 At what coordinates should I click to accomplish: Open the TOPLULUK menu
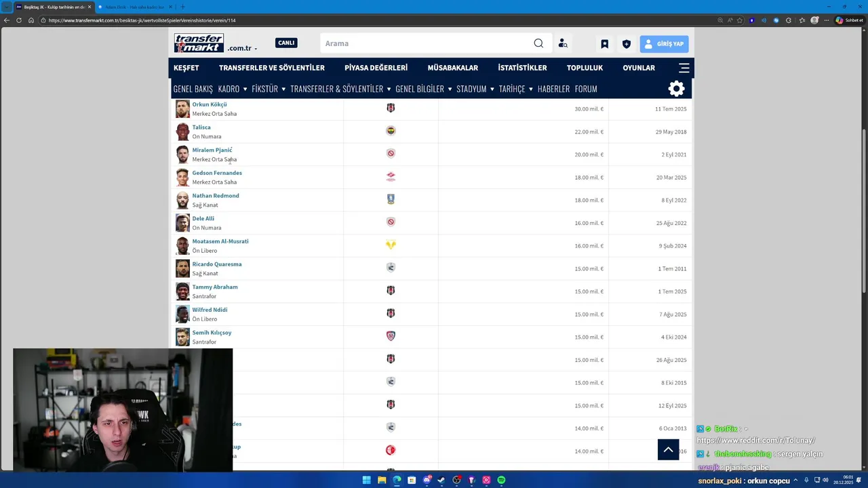(585, 68)
